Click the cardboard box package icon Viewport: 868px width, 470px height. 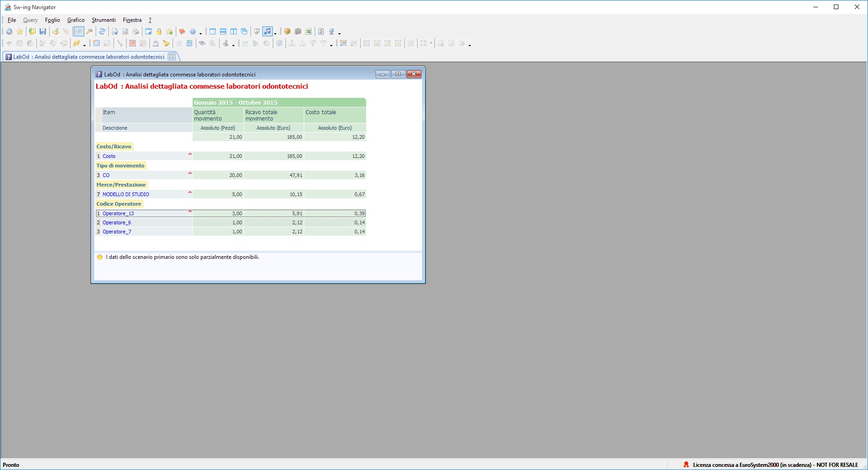pyautogui.click(x=287, y=31)
